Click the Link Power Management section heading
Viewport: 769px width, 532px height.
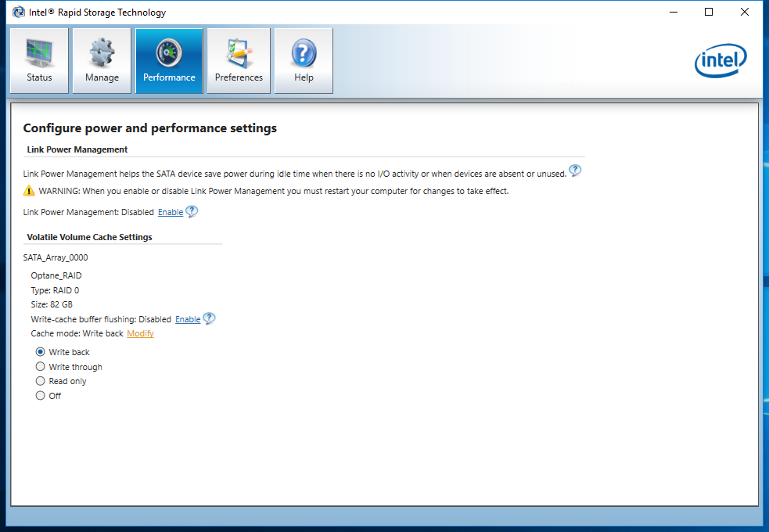click(x=77, y=149)
